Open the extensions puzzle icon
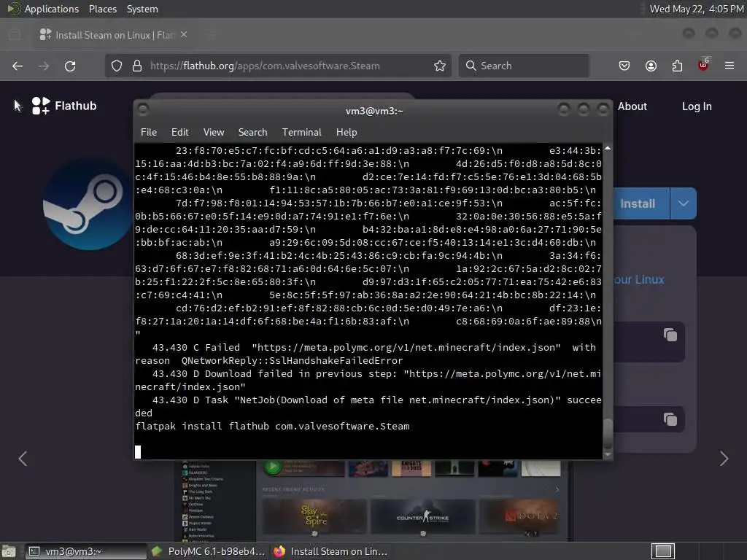The width and height of the screenshot is (747, 560). (x=677, y=66)
